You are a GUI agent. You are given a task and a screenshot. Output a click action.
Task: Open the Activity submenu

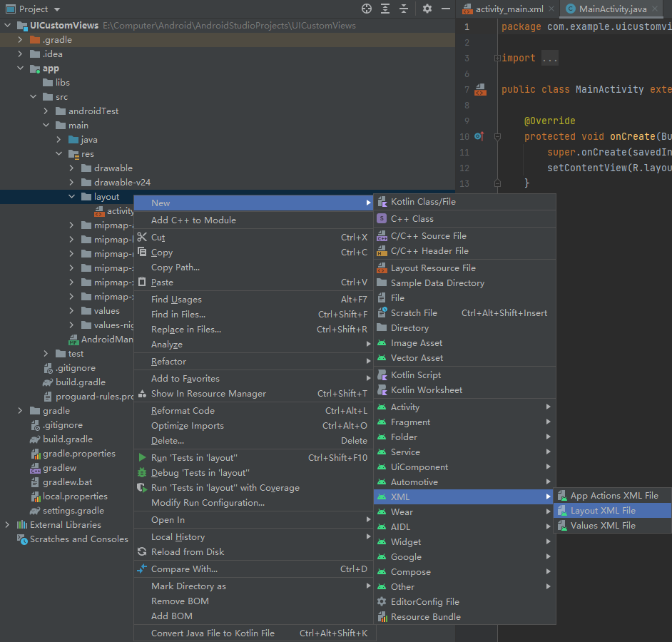(464, 407)
